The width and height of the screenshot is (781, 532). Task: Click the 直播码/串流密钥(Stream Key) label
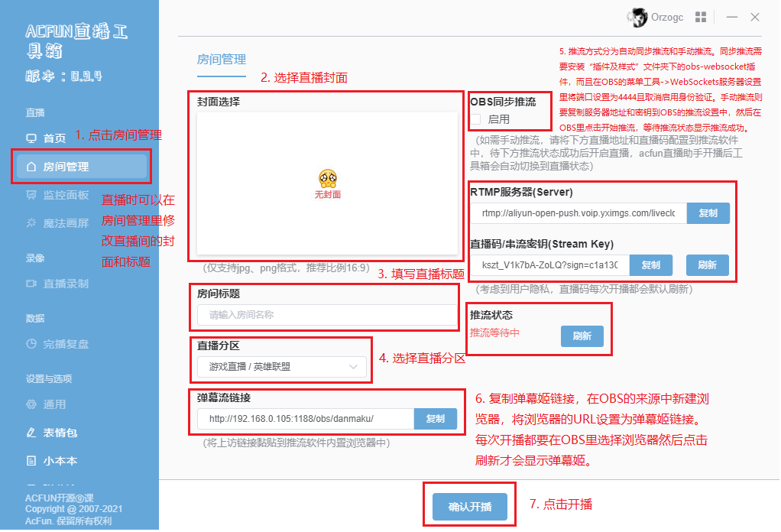click(x=542, y=244)
